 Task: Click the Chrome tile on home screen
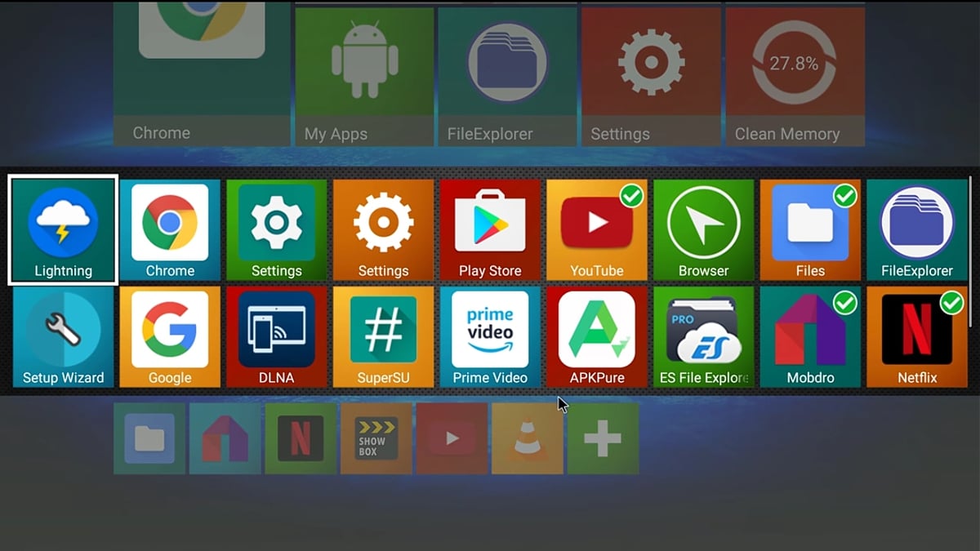coord(202,73)
